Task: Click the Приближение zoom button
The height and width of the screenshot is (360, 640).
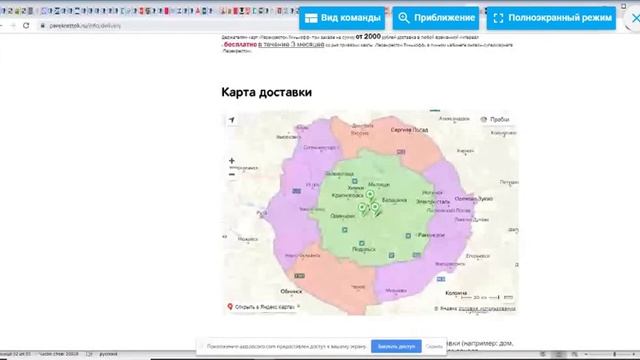Action: coord(436,18)
